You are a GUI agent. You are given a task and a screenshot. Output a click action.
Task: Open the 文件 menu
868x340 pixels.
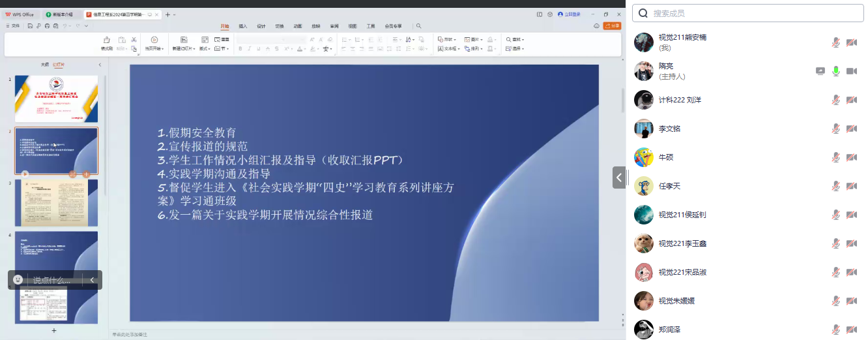click(x=14, y=26)
